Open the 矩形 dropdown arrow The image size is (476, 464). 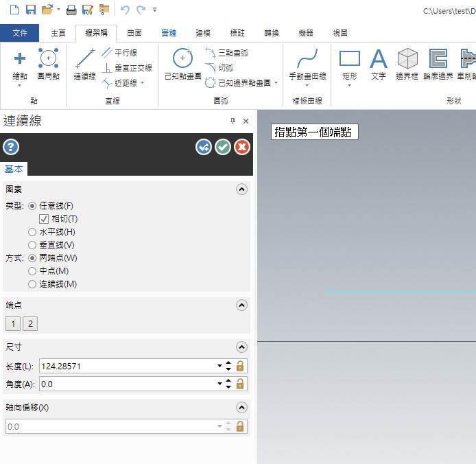point(349,86)
